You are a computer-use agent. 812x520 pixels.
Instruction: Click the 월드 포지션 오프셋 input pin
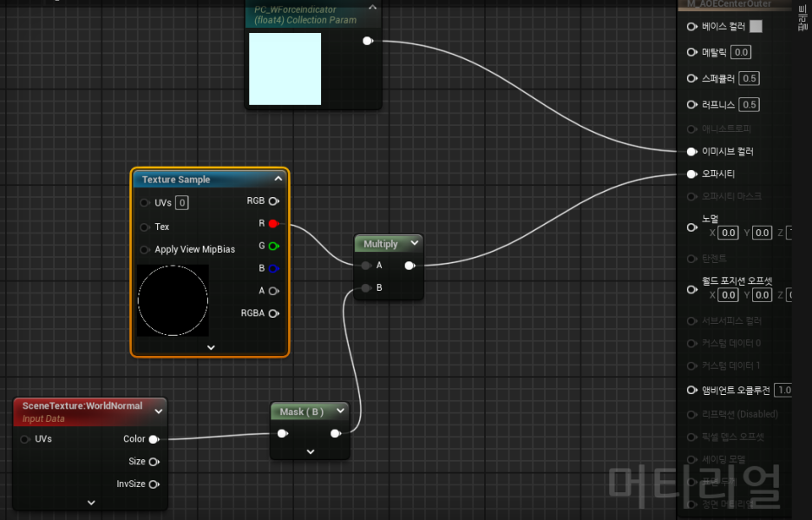pyautogui.click(x=692, y=289)
